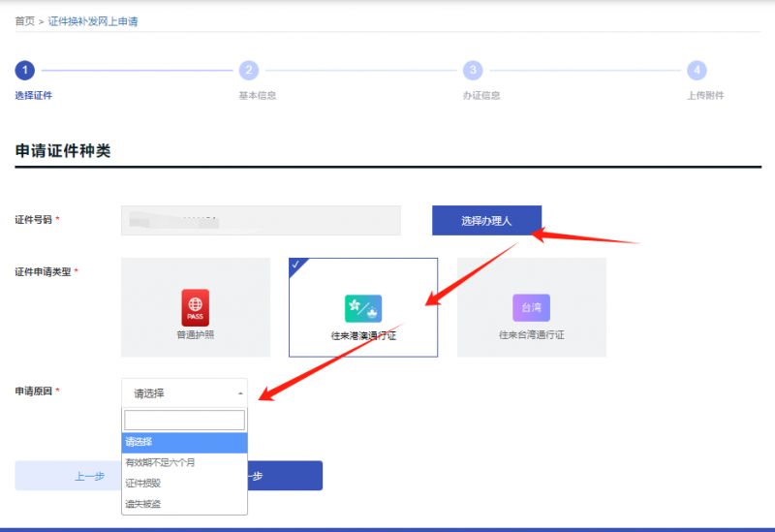Viewport: 775px width, 532px height.
Task: Click step 2 circle 基本信息
Action: (249, 70)
